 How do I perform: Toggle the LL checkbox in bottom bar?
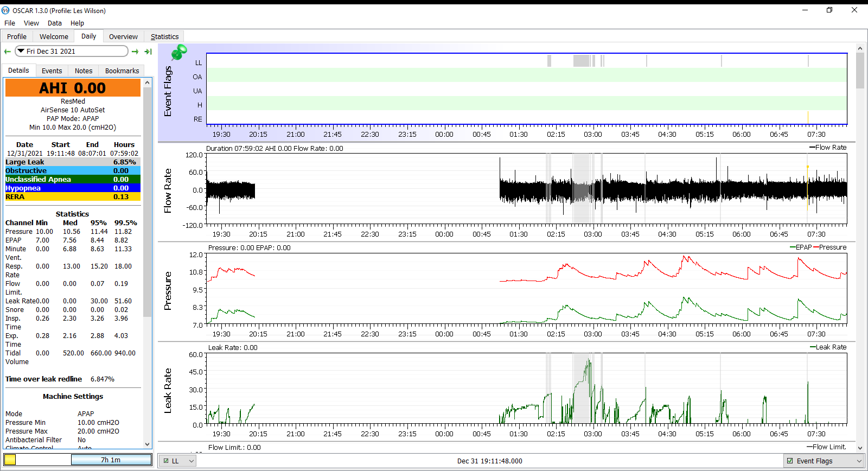point(166,461)
